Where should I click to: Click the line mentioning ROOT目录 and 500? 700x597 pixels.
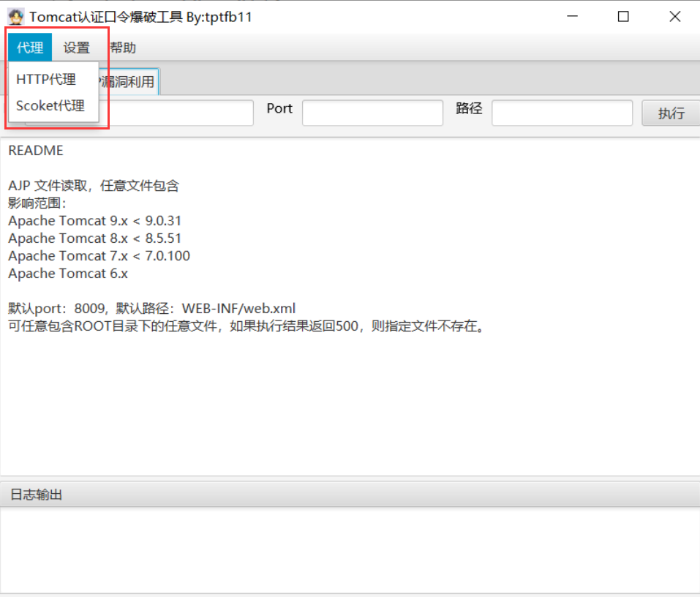(246, 326)
